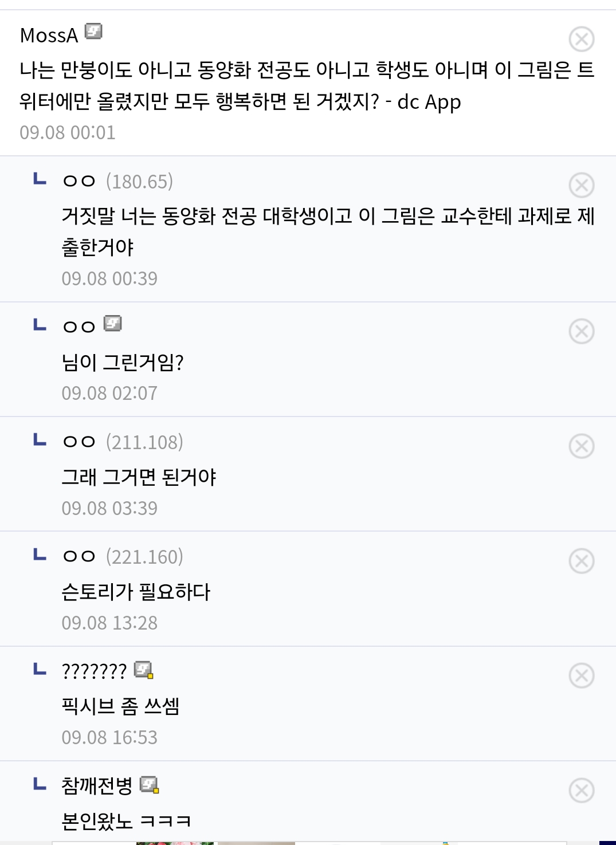Open the MossA nickname
Screen dimensions: 616x845
click(x=49, y=36)
